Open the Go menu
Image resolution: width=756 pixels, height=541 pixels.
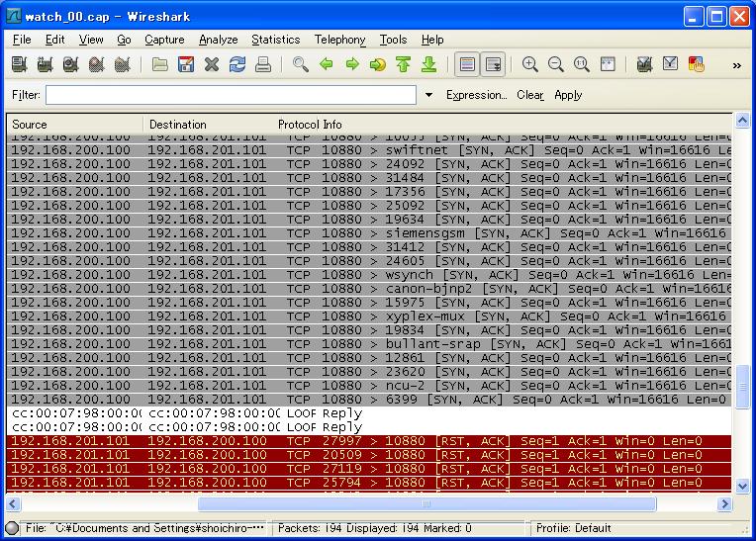point(124,40)
